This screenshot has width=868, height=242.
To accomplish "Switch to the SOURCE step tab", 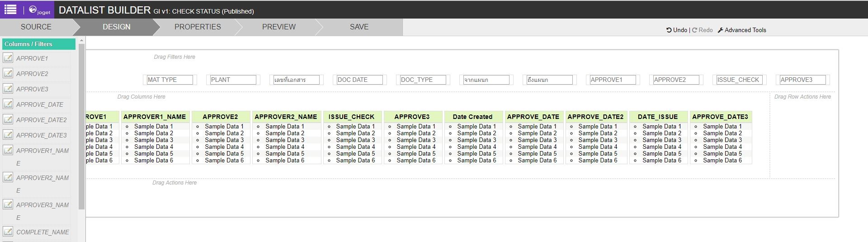I will tap(36, 27).
